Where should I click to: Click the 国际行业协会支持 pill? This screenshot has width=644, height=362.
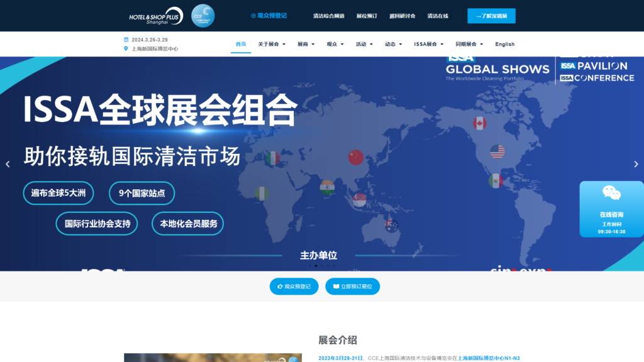pyautogui.click(x=97, y=224)
